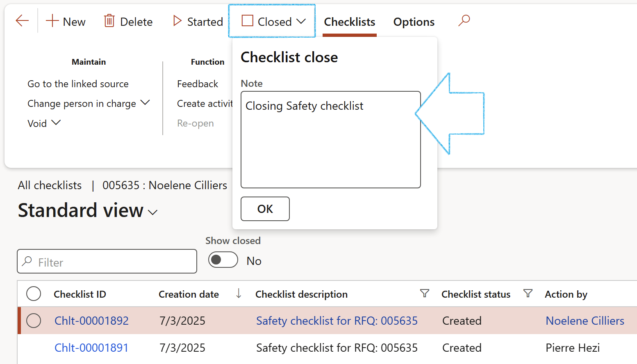Select all rows using header circle
Image resolution: width=637 pixels, height=364 pixels.
34,294
